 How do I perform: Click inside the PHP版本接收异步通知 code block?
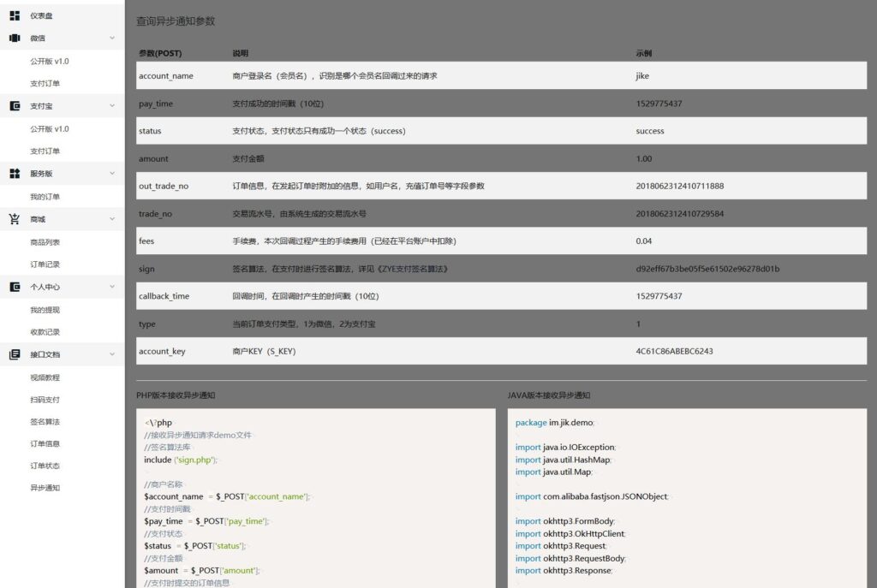pyautogui.click(x=315, y=496)
